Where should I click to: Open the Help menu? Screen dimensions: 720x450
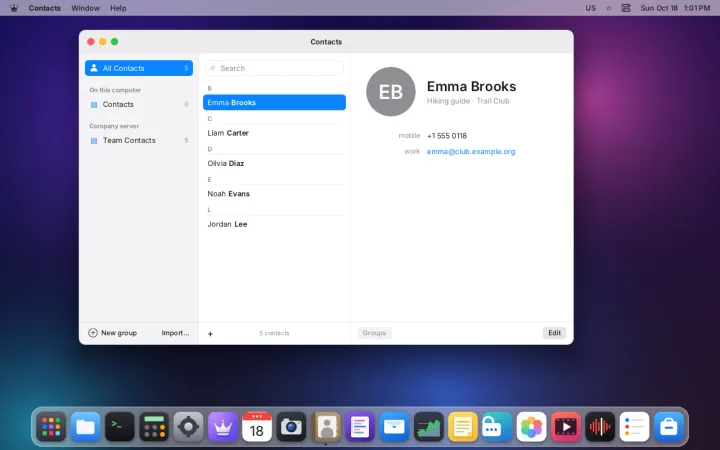(x=118, y=8)
